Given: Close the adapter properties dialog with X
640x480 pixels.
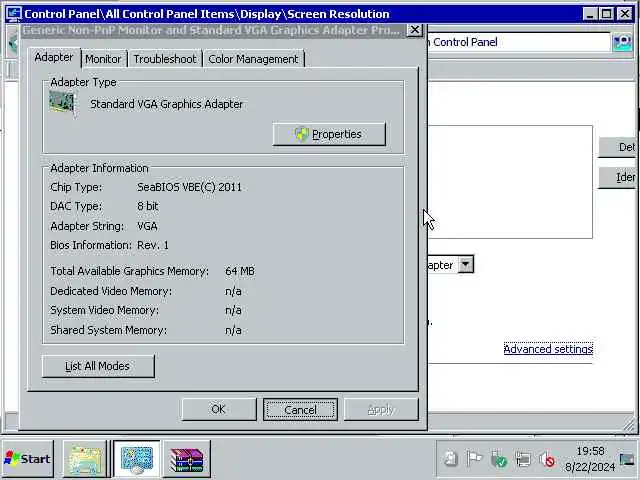Looking at the screenshot, I should point(415,30).
